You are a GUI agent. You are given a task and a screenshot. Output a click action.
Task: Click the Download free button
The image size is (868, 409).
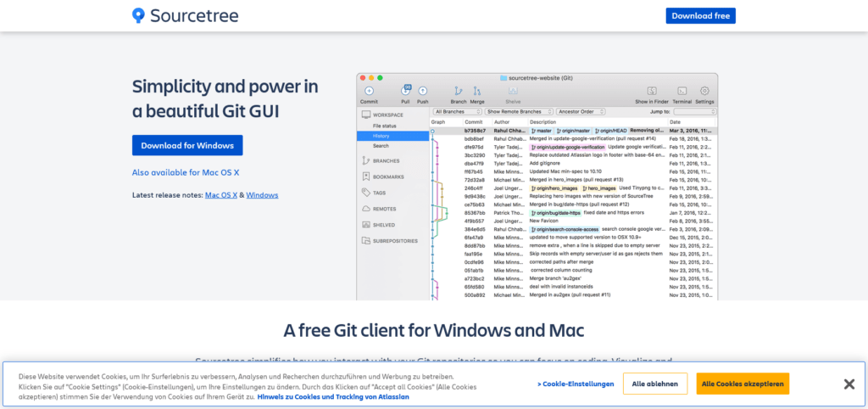[x=700, y=15]
